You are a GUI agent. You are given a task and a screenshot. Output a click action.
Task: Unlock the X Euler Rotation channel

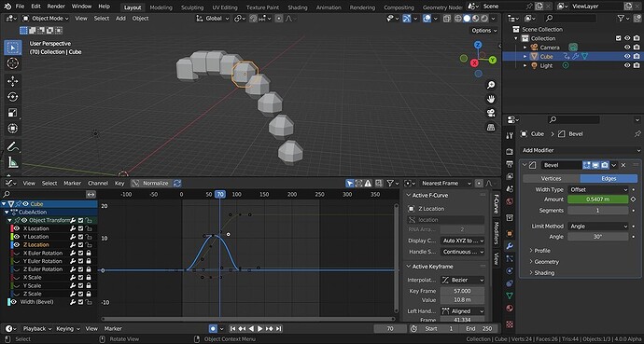coord(89,253)
